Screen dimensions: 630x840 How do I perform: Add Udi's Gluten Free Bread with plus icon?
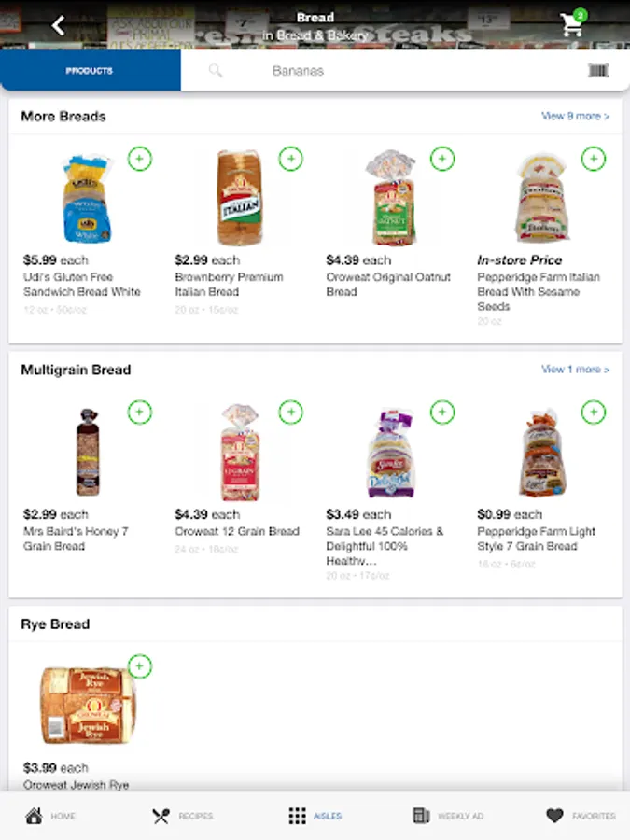pyautogui.click(x=139, y=159)
